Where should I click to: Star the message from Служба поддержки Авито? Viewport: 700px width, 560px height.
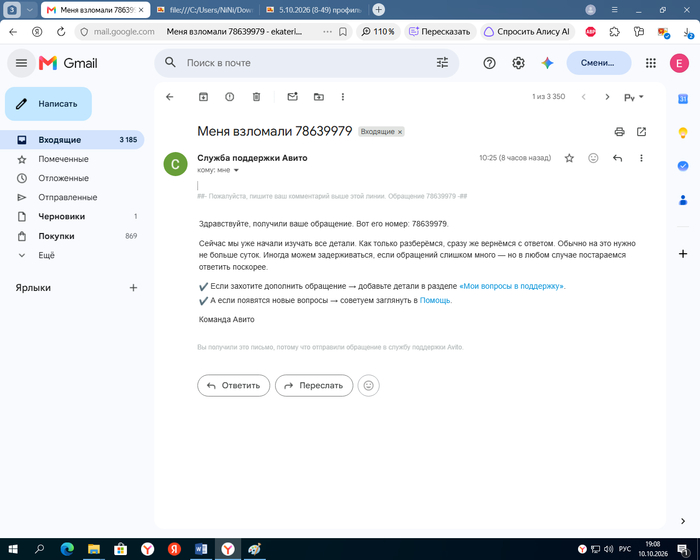[569, 158]
